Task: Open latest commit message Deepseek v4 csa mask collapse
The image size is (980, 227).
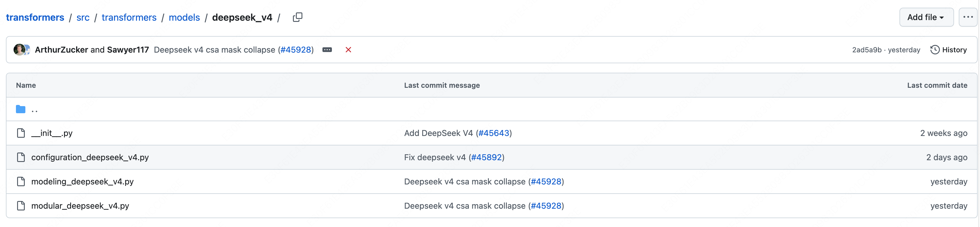Action: pyautogui.click(x=214, y=50)
